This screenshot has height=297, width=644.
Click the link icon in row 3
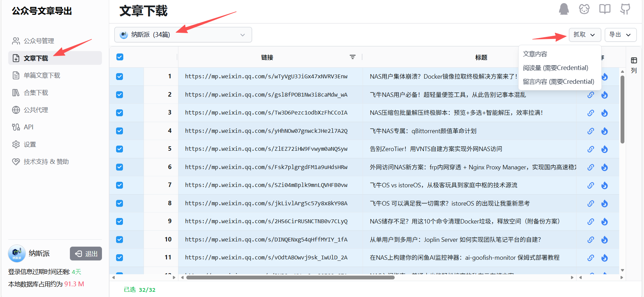click(591, 113)
